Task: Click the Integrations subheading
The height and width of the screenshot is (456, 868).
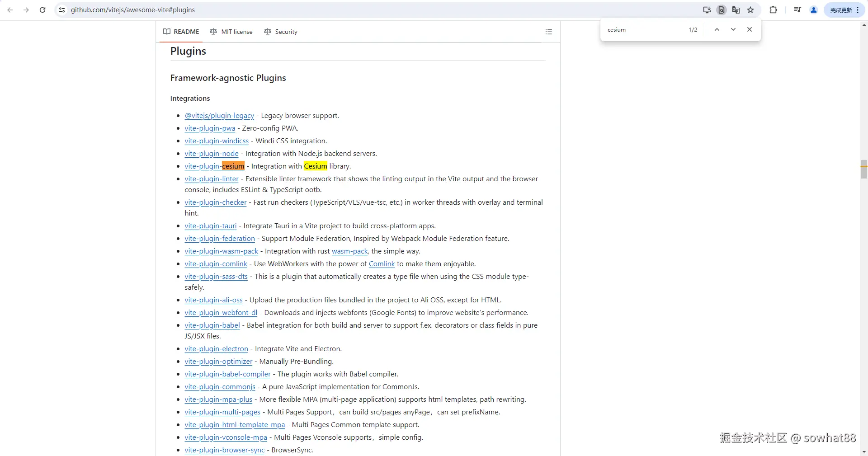Action: (190, 99)
